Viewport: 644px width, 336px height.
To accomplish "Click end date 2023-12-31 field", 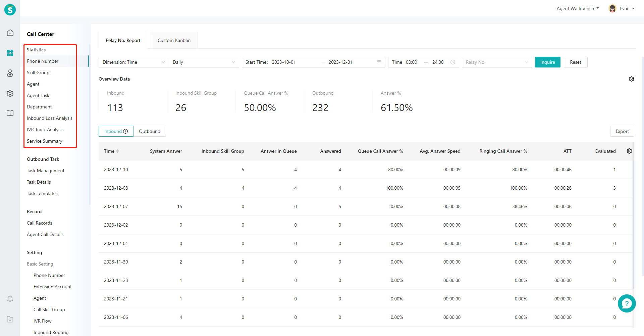I will tap(340, 62).
